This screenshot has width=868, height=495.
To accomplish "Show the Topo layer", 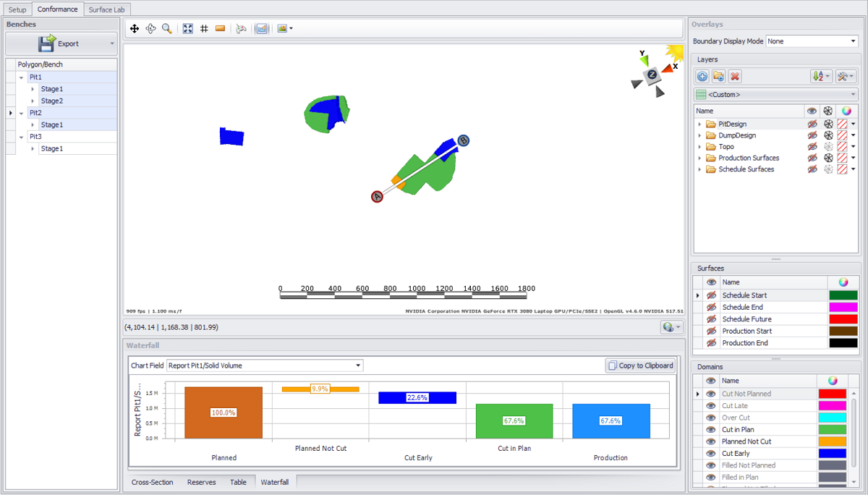I will (x=812, y=147).
